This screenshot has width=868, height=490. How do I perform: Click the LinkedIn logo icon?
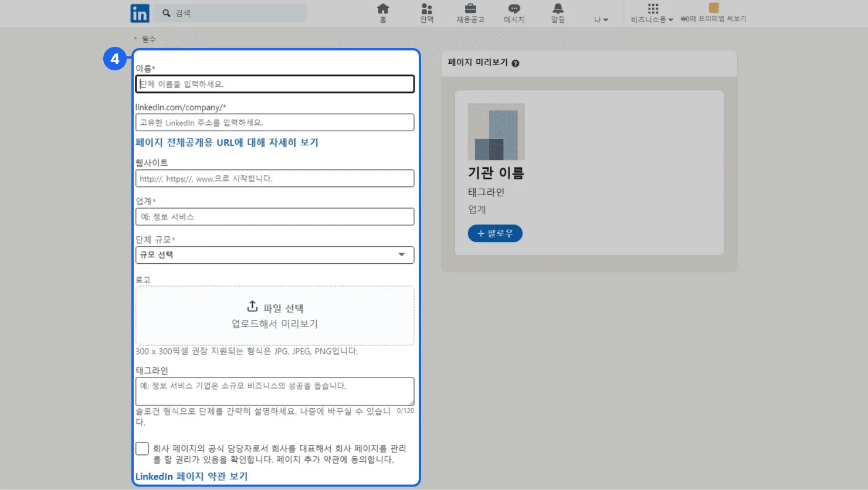tap(140, 13)
